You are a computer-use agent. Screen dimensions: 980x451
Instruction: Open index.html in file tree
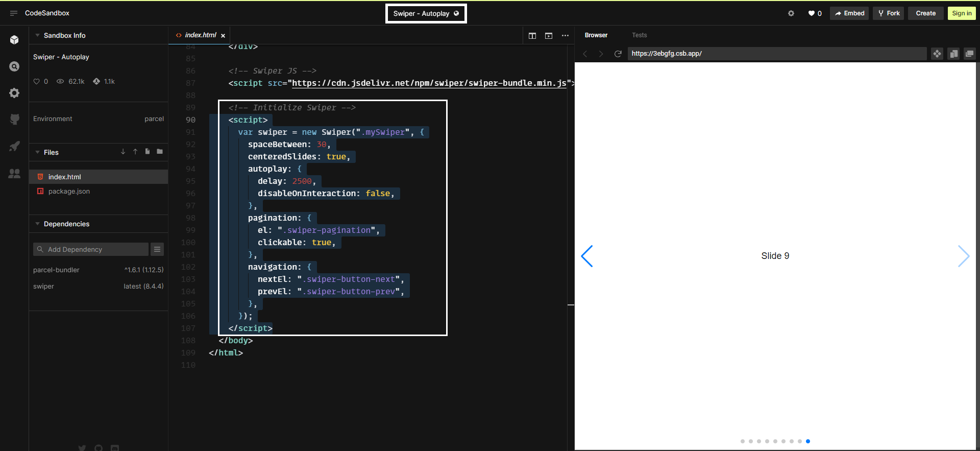click(99, 177)
